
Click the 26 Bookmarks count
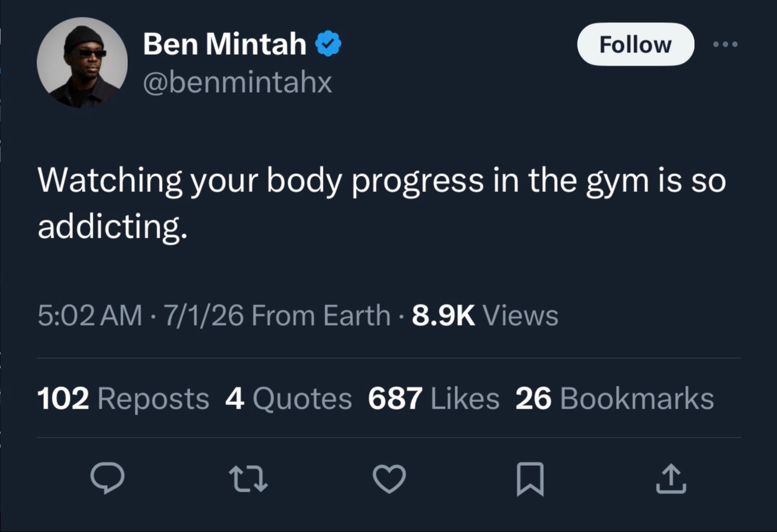[x=615, y=398]
